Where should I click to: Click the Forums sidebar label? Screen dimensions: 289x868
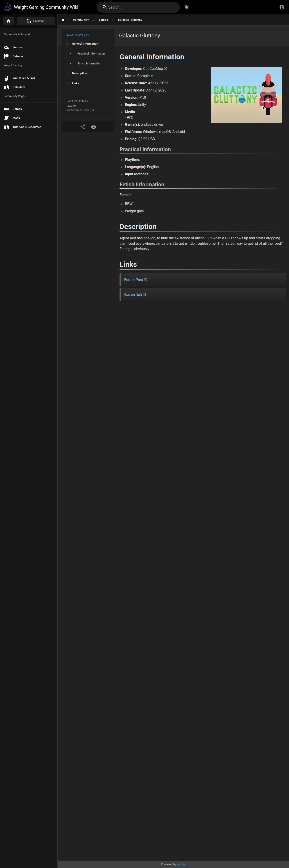click(x=18, y=48)
